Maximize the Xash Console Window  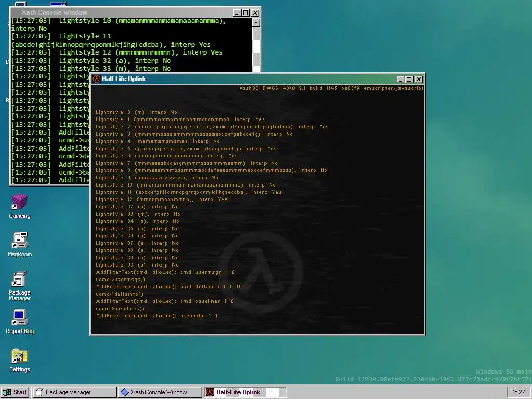point(246,13)
